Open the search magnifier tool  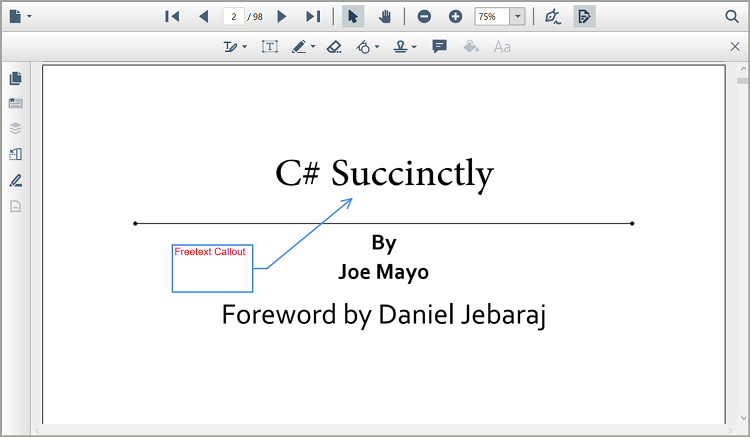tap(731, 17)
